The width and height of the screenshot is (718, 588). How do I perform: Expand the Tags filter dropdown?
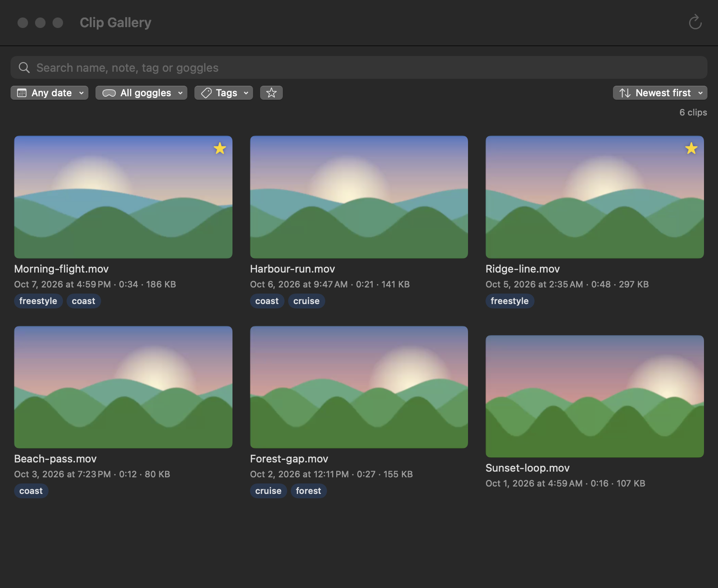(224, 93)
